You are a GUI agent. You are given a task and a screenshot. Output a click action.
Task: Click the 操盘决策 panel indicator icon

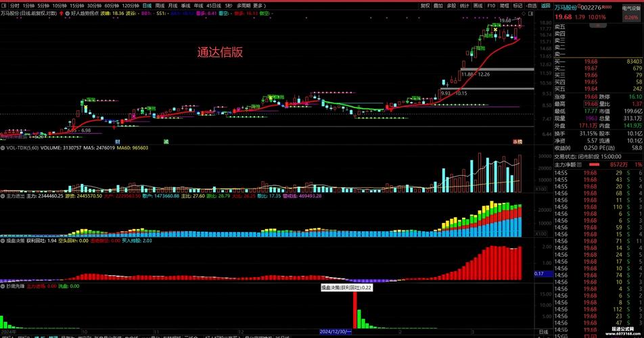coord(3,240)
